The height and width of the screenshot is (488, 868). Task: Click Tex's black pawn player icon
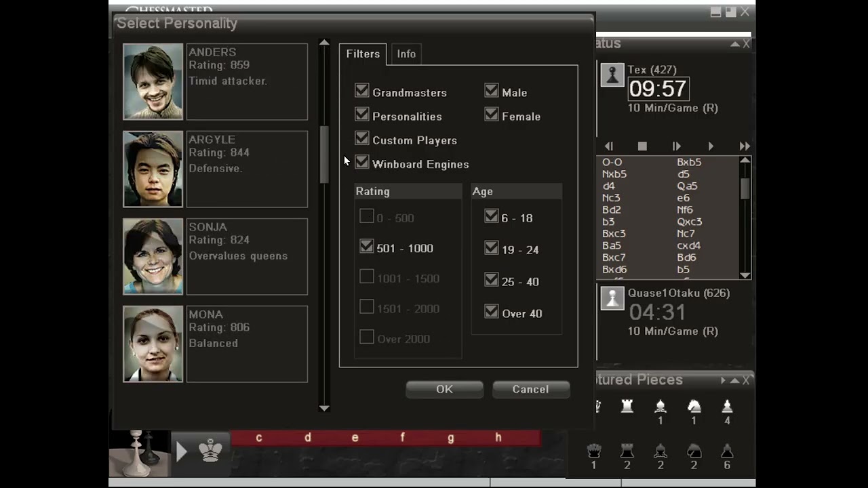tap(612, 75)
